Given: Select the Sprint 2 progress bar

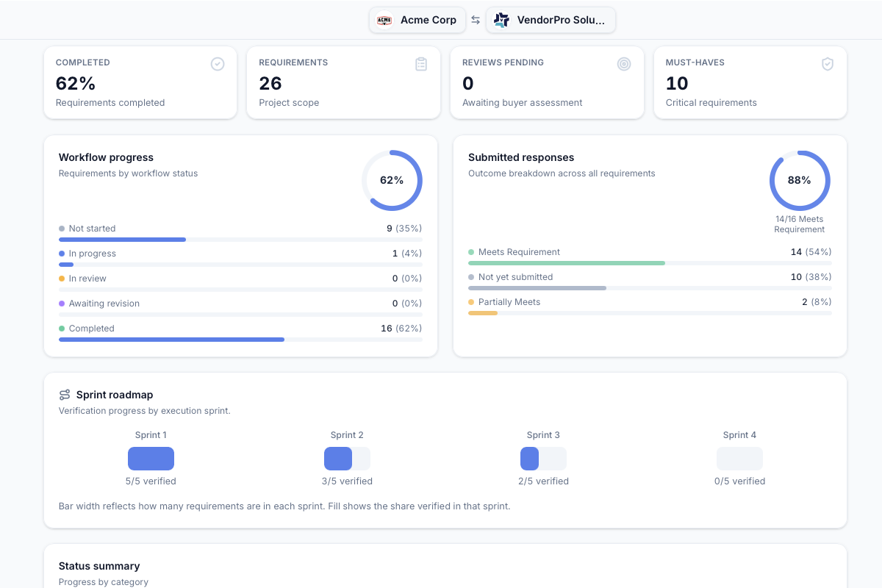Looking at the screenshot, I should pos(347,459).
